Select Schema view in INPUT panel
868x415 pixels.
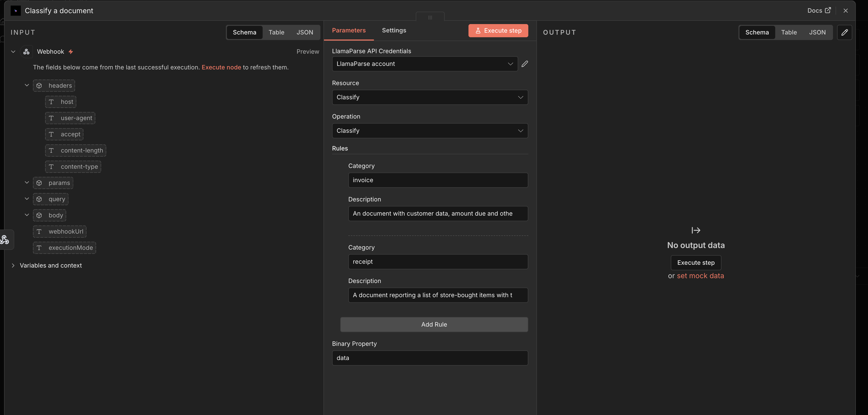tap(244, 32)
